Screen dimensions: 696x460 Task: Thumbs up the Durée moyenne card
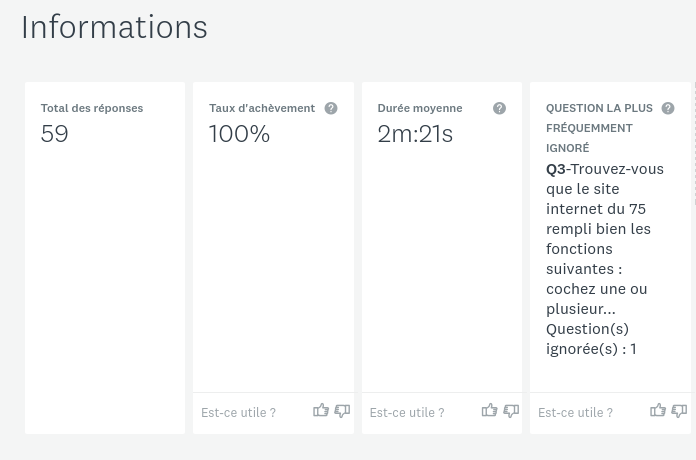489,410
